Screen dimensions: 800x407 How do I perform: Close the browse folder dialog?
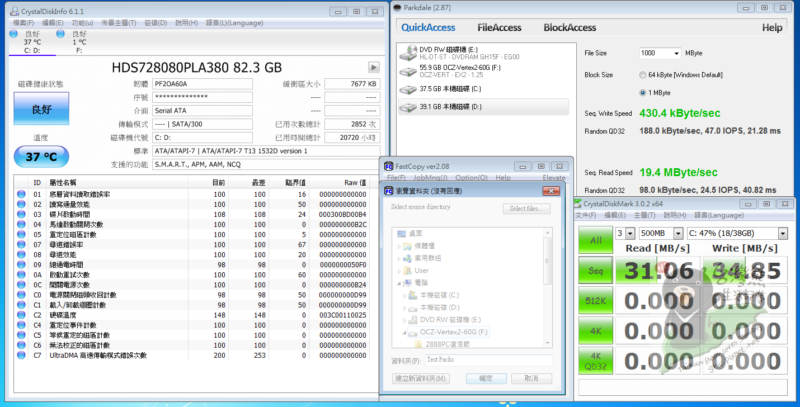coord(551,191)
